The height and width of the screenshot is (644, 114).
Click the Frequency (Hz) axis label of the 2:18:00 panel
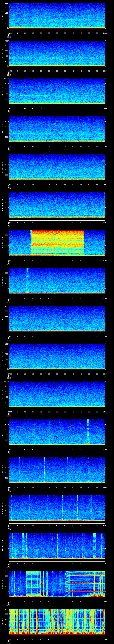point(3,16)
